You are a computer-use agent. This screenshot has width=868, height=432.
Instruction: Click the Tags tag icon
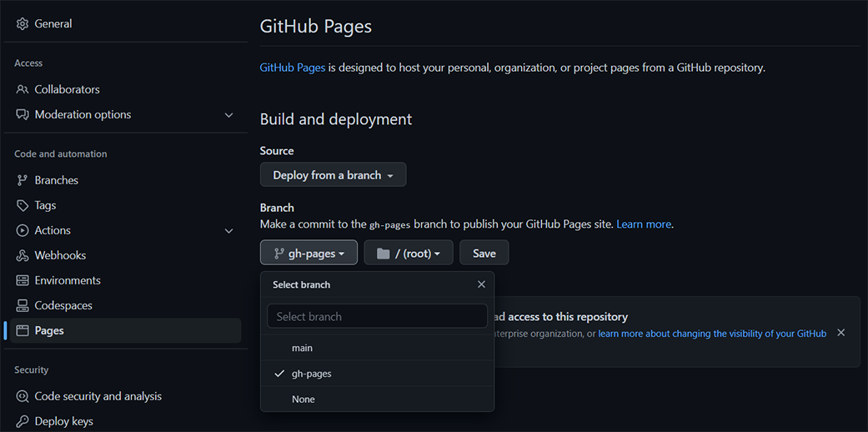tap(23, 205)
